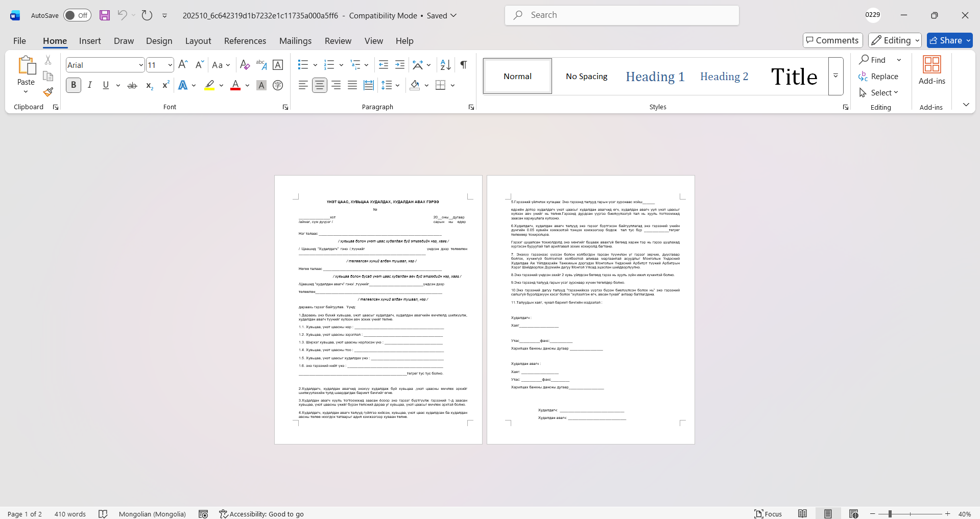Toggle AutoSave switch

tap(77, 15)
